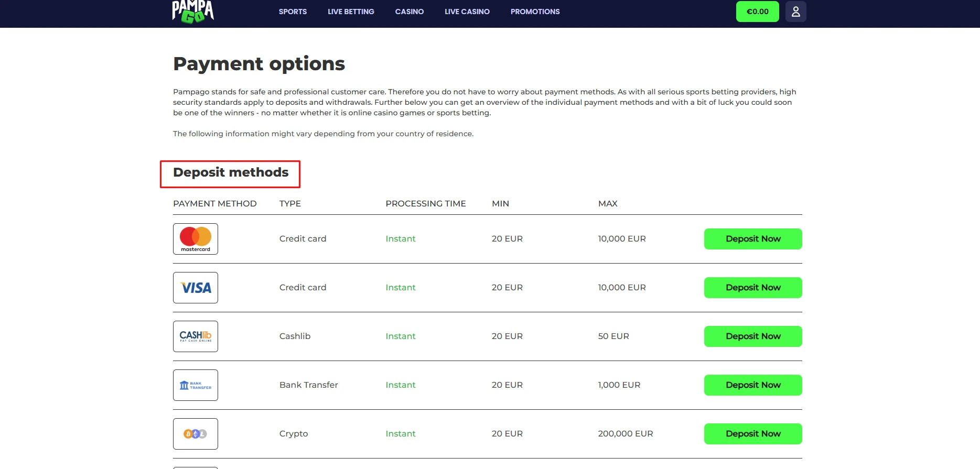This screenshot has height=469, width=980.
Task: Open the user account profile icon
Action: coord(795,12)
